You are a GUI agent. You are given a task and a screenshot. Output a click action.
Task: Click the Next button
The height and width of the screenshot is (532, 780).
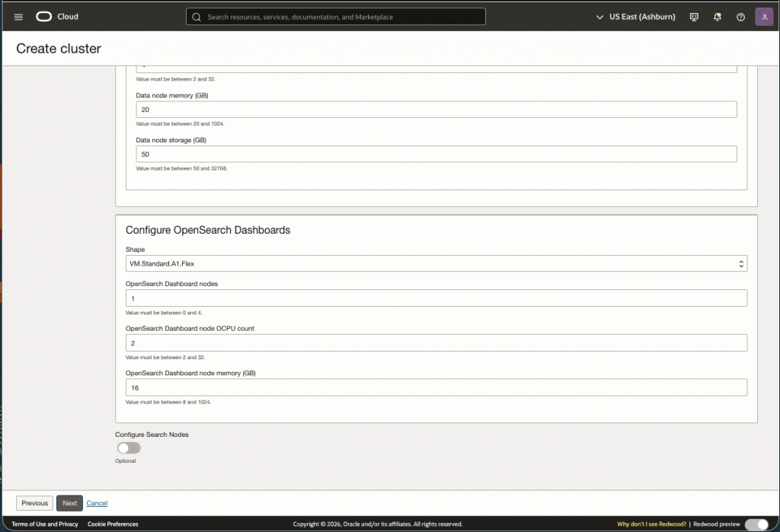pos(69,503)
